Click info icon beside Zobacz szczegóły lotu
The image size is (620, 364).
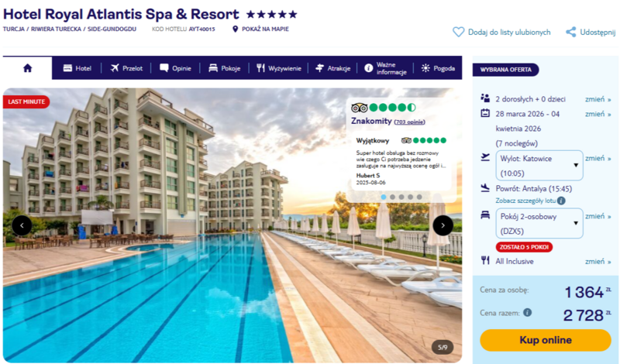tap(561, 201)
